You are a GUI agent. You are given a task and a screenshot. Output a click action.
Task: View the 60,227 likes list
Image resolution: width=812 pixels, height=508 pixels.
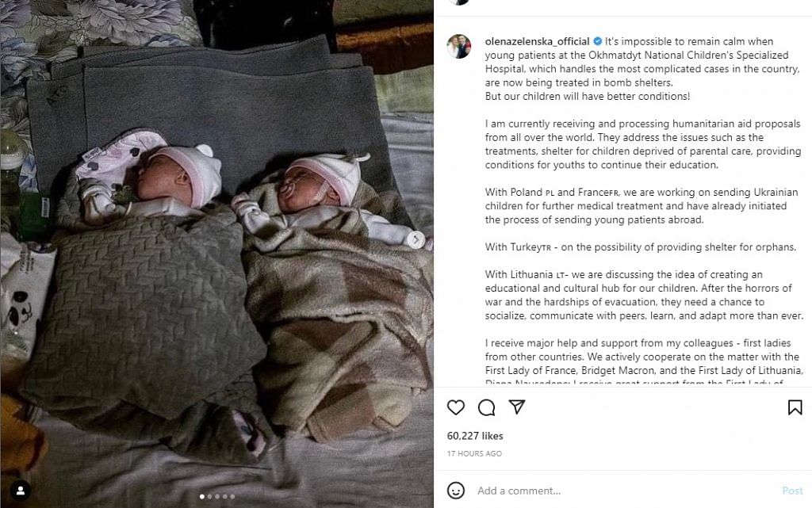475,436
